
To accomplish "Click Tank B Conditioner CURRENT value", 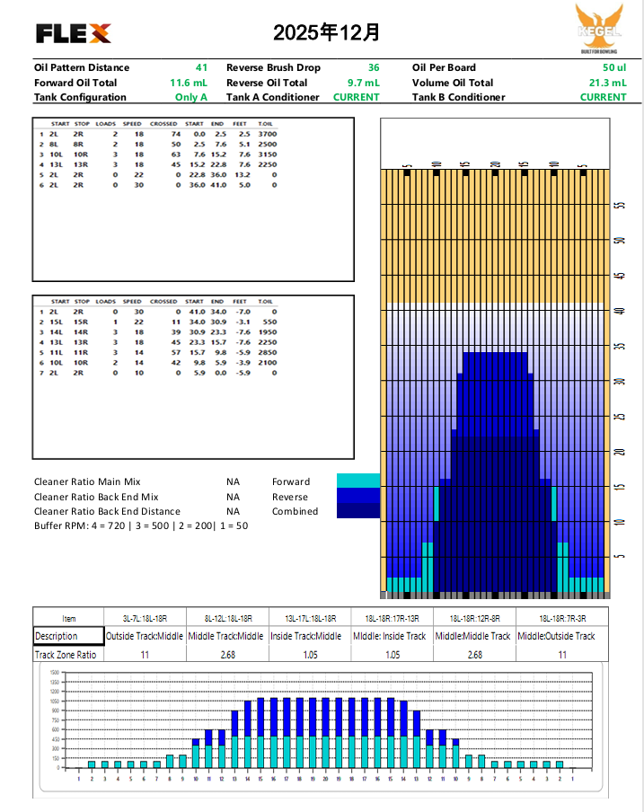I will (x=603, y=97).
